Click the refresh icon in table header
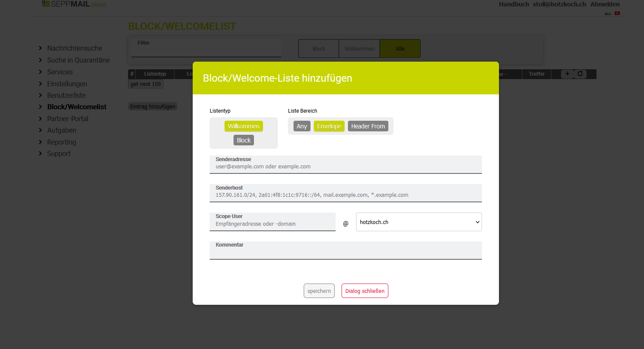This screenshot has width=644, height=349. 580,74
